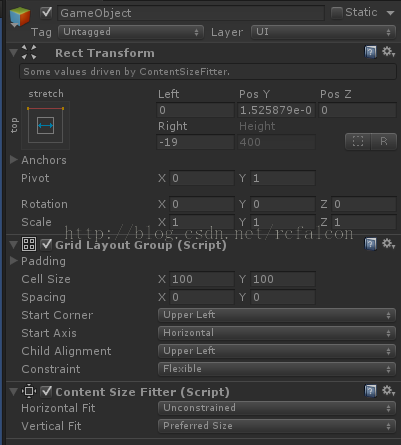The height and width of the screenshot is (445, 401).
Task: Collapse the Grid Layout Group foldout
Action: [14, 245]
